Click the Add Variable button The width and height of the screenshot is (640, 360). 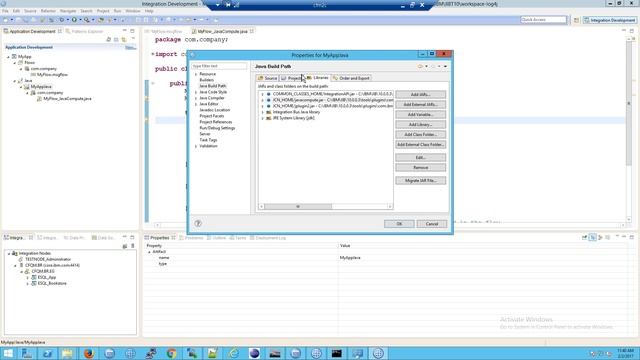420,115
